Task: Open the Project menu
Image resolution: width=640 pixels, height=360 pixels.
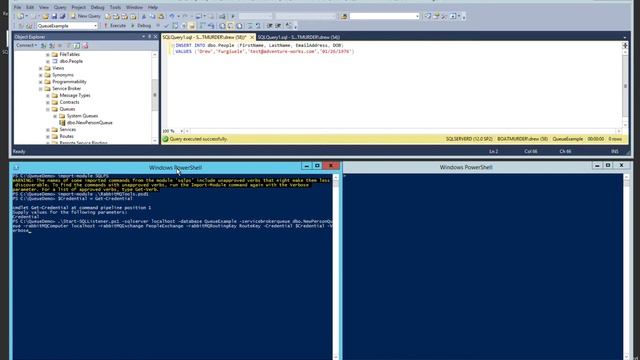Action: tap(78, 7)
